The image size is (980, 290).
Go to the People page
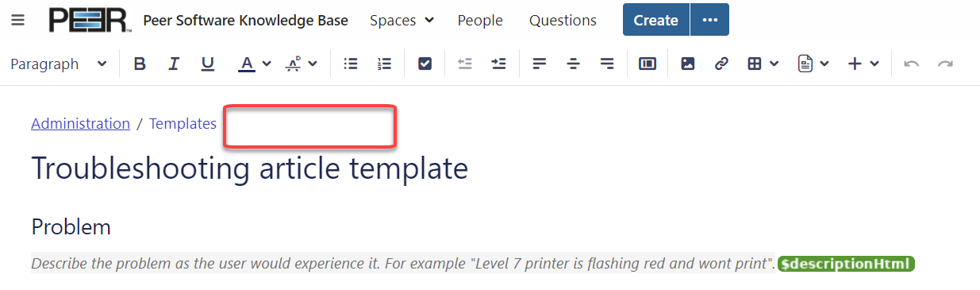tap(480, 20)
